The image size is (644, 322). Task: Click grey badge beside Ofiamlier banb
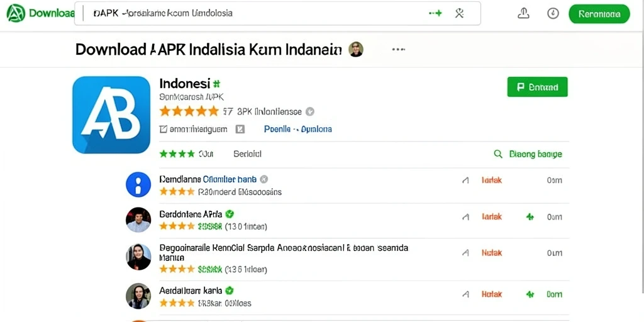click(264, 179)
